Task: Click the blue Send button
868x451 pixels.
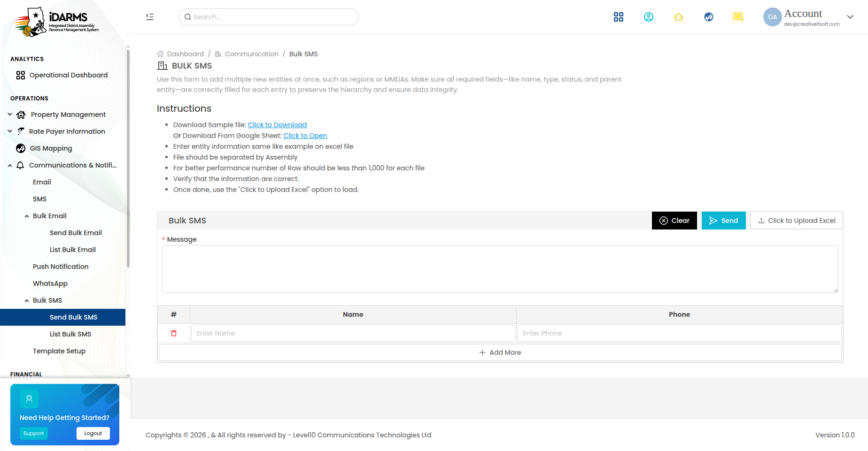Action: click(724, 221)
